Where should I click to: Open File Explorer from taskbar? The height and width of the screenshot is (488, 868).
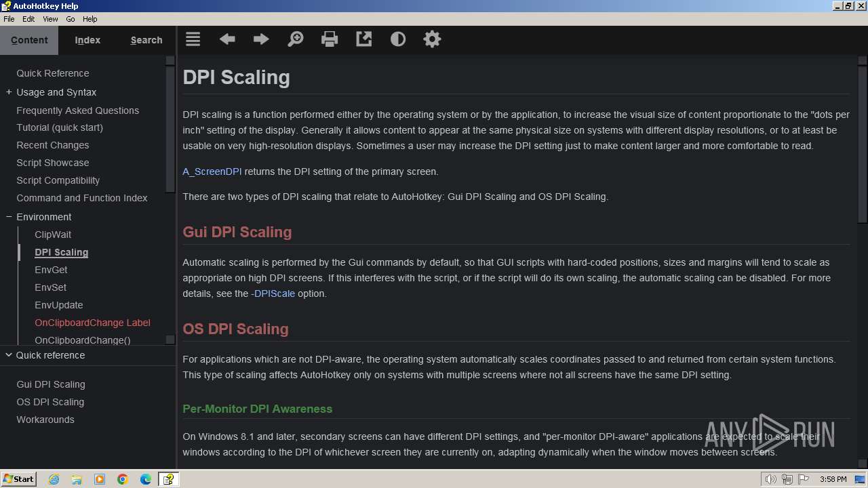coord(77,479)
